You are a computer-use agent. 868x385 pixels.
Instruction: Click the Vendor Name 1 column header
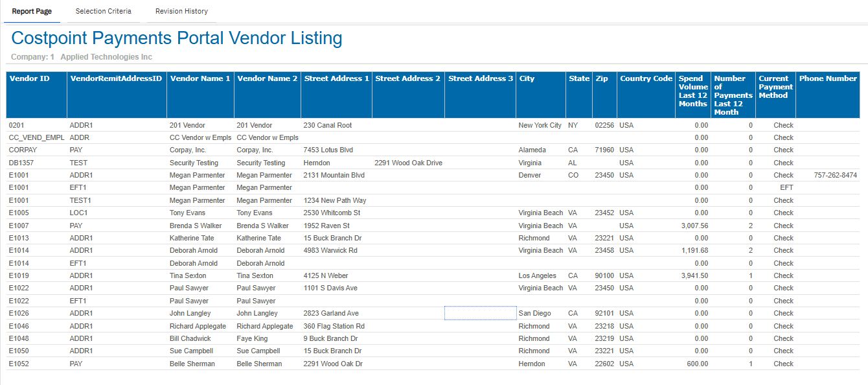click(200, 78)
